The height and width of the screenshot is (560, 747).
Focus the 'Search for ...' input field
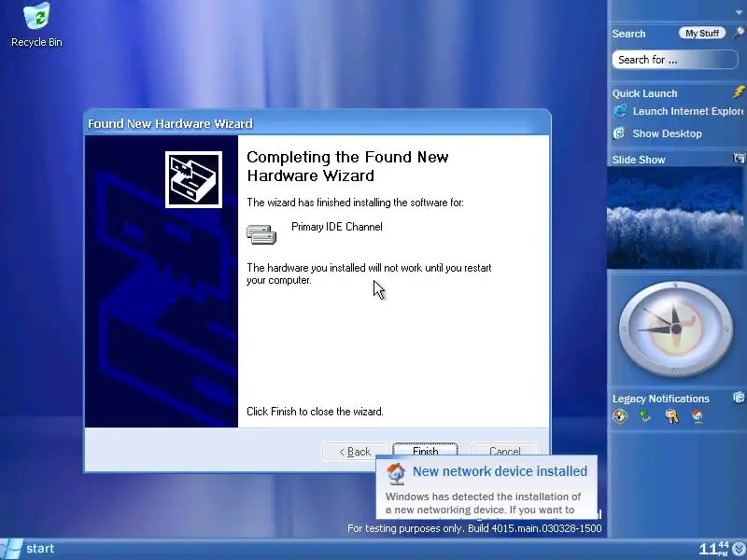point(675,60)
